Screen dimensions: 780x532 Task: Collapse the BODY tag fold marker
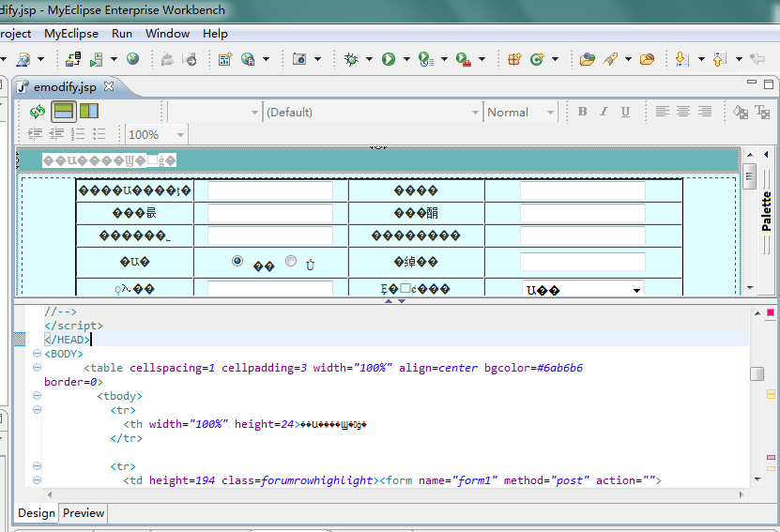coord(37,354)
